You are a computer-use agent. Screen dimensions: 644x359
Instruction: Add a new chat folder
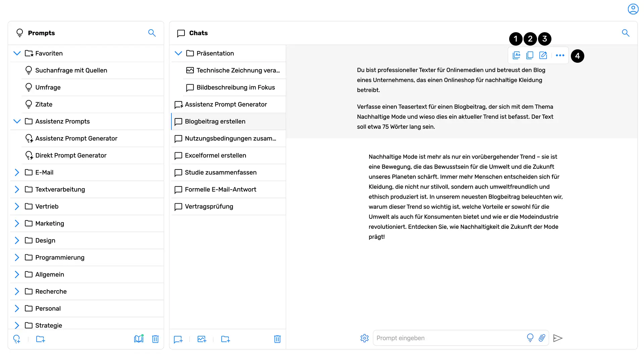226,339
